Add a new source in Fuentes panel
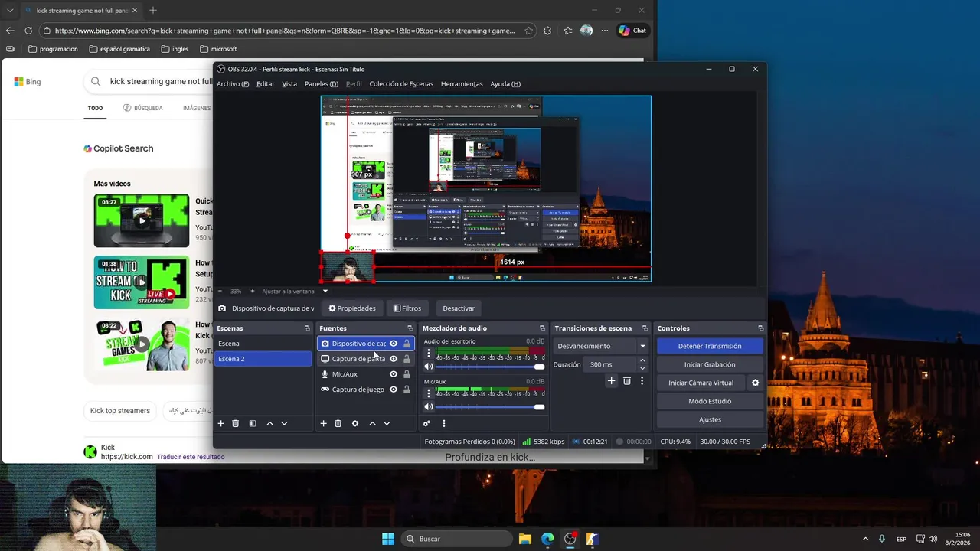This screenshot has width=980, height=551. click(323, 423)
